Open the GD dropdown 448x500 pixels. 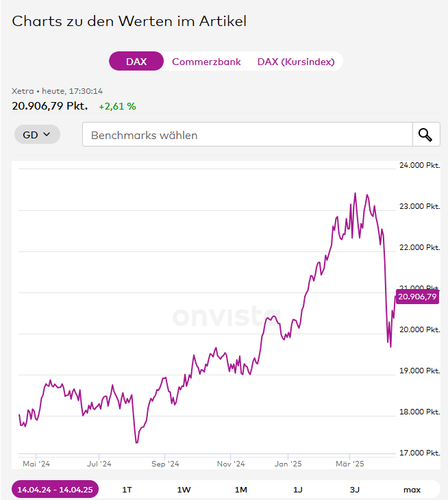tap(37, 135)
